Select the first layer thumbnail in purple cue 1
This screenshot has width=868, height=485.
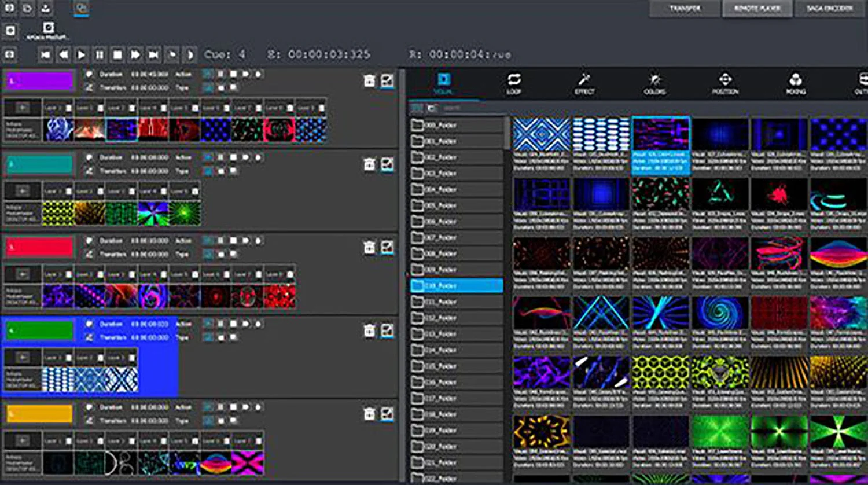pyautogui.click(x=59, y=130)
